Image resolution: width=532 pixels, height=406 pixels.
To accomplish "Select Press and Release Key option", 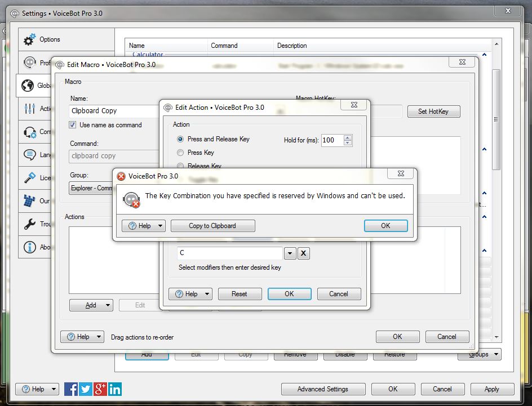I will click(x=180, y=139).
